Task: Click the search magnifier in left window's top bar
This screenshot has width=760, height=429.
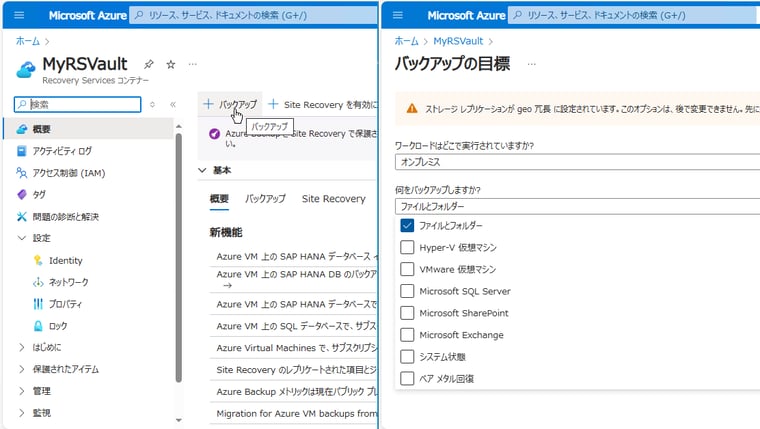Action: point(139,15)
